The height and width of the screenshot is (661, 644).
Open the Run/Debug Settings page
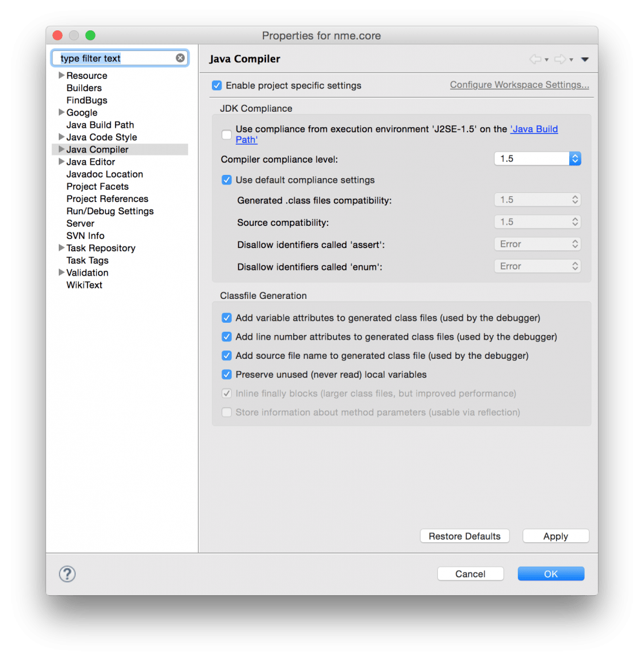[x=110, y=211]
